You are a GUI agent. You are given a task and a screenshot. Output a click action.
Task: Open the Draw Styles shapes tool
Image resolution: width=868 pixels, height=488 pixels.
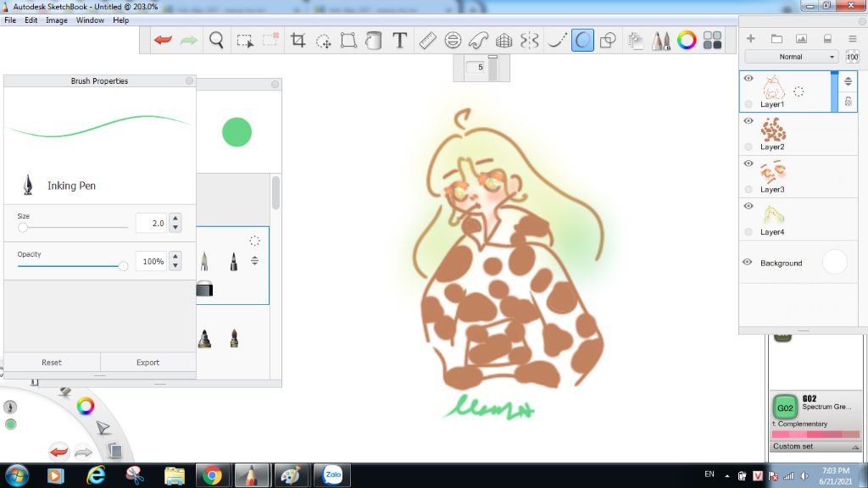tap(608, 41)
